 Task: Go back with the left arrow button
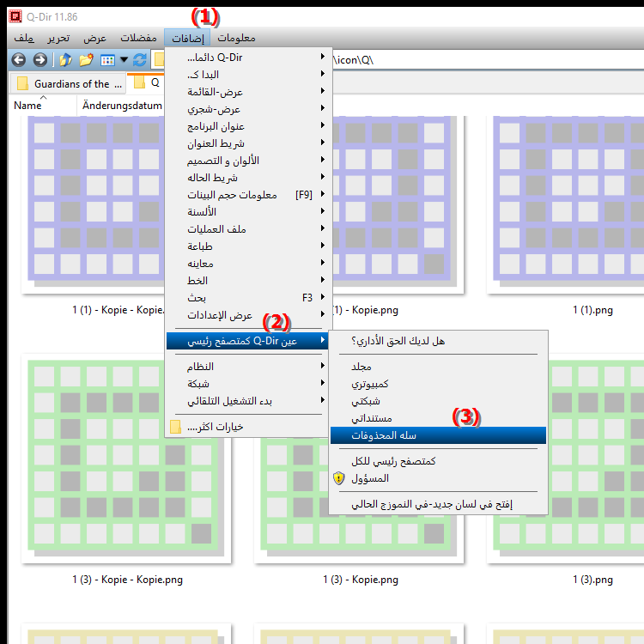(19, 60)
